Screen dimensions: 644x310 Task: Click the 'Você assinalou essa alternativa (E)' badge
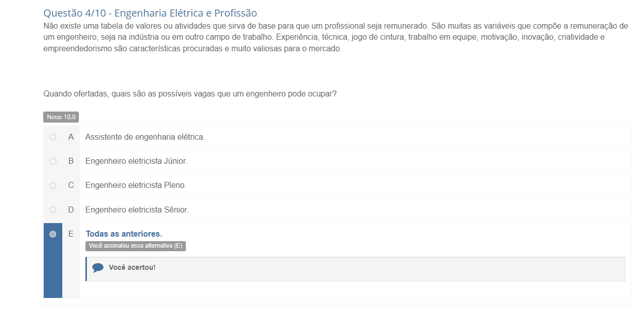point(135,246)
